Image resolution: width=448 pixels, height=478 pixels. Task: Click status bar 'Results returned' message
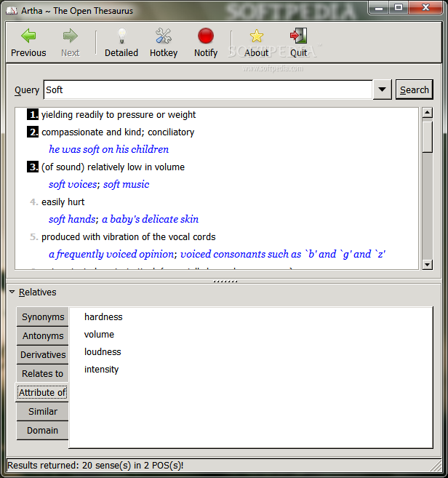pyautogui.click(x=95, y=466)
